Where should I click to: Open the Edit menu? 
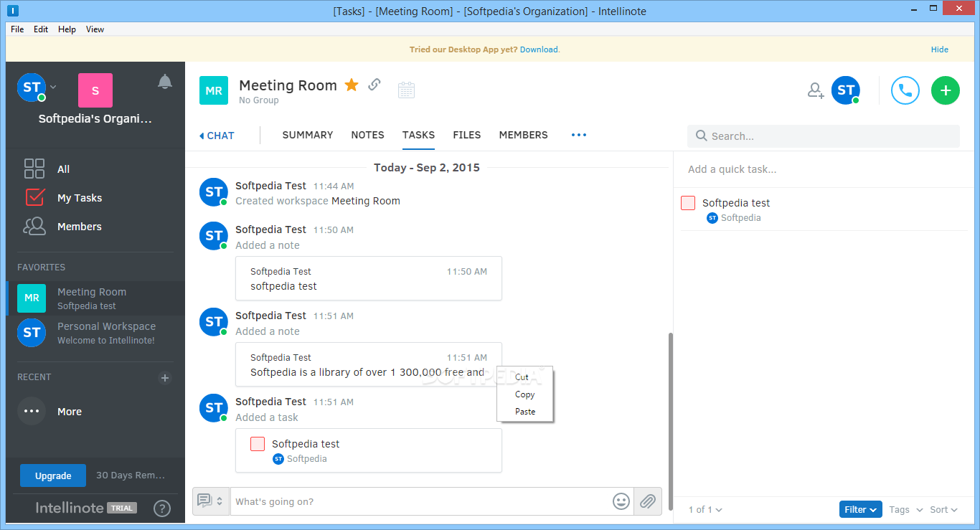click(41, 29)
